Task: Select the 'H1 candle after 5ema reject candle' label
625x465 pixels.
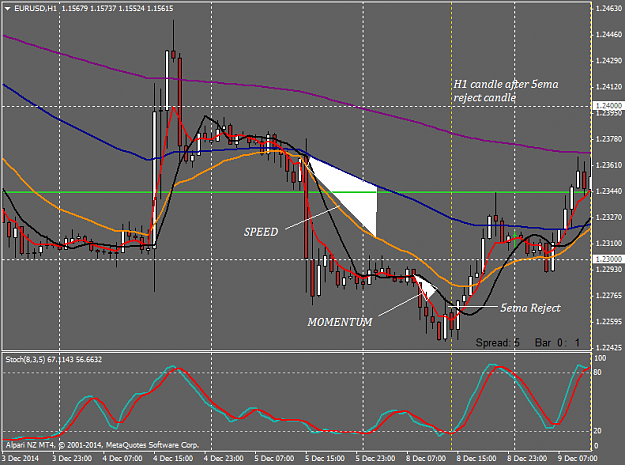Action: (506, 91)
